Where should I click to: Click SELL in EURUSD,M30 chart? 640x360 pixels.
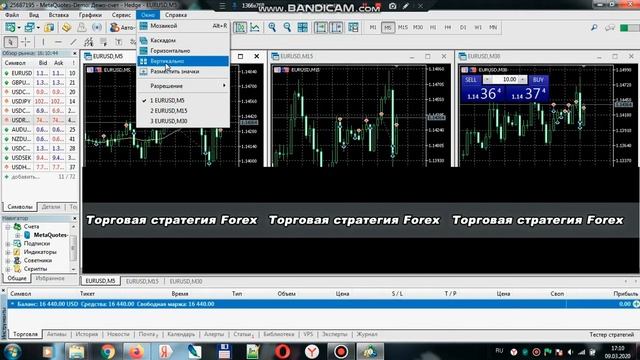pos(471,80)
